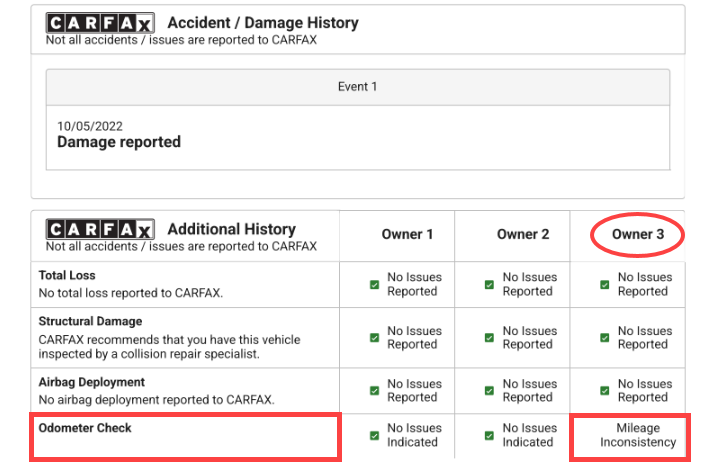715x470 pixels.
Task: Click Owner 3 Airbag Deployment 'No Issues Reported' text
Action: [x=645, y=391]
